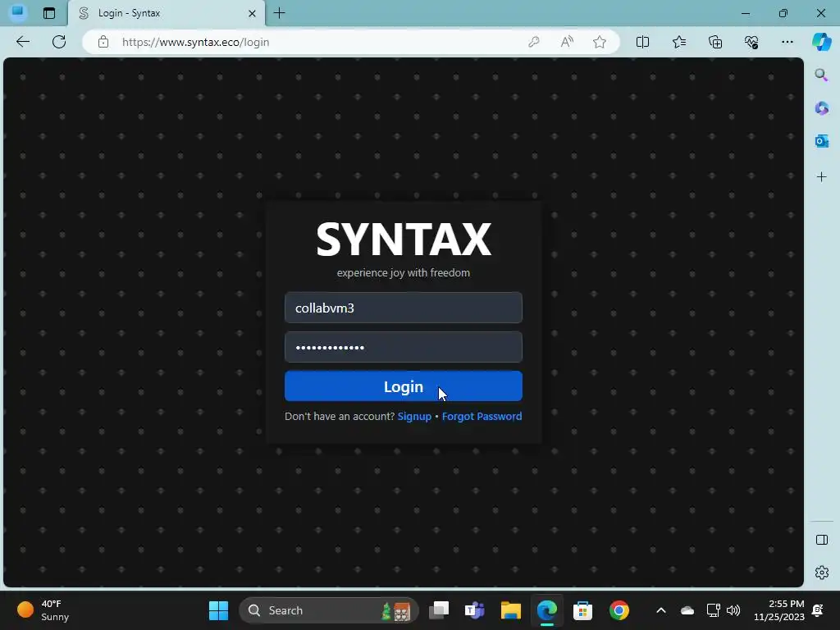Screen dimensions: 840x630
Task: Go back to the previous page
Action: coord(22,42)
